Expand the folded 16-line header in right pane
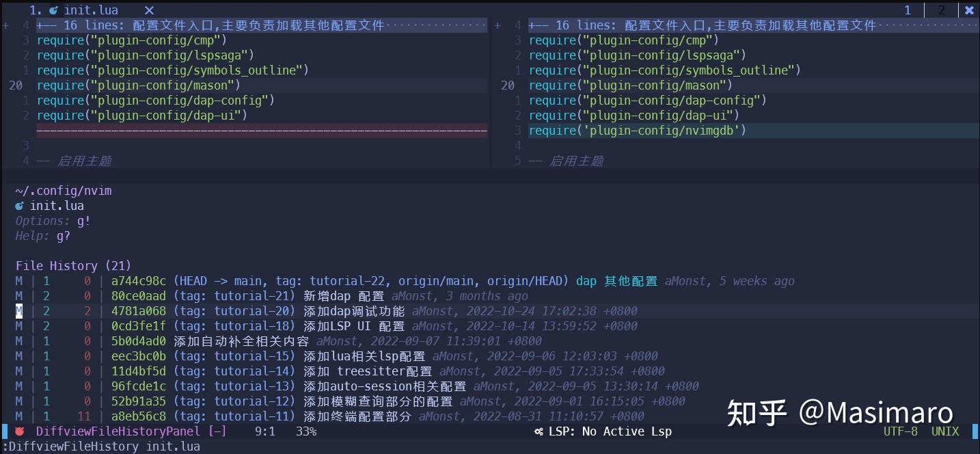This screenshot has width=980, height=454. click(697, 25)
